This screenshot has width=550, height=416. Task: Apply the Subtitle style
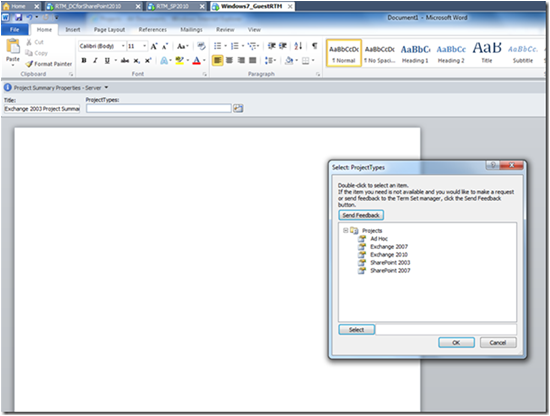523,53
